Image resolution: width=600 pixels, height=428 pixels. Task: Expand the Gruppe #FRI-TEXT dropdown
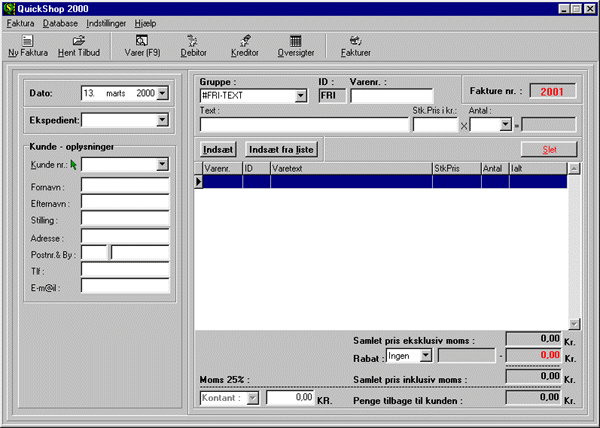click(x=301, y=96)
